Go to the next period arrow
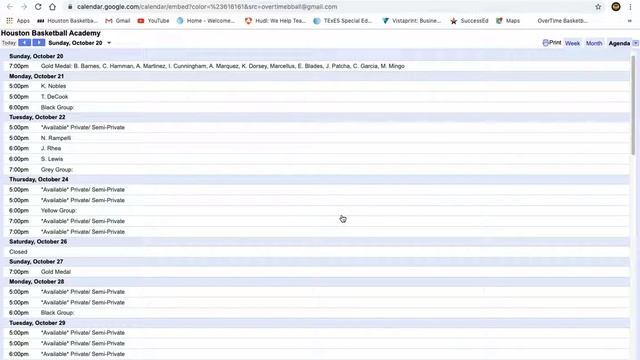The height and width of the screenshot is (360, 640). [39, 42]
